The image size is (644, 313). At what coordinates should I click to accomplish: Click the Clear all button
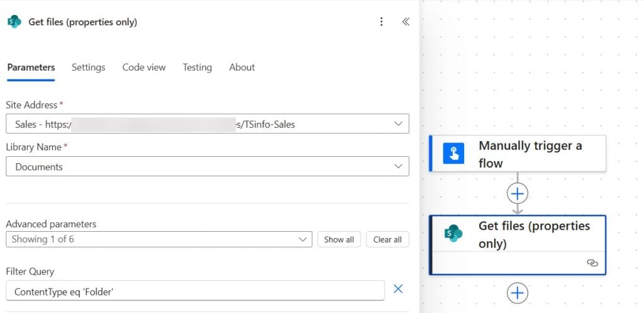[x=387, y=239]
